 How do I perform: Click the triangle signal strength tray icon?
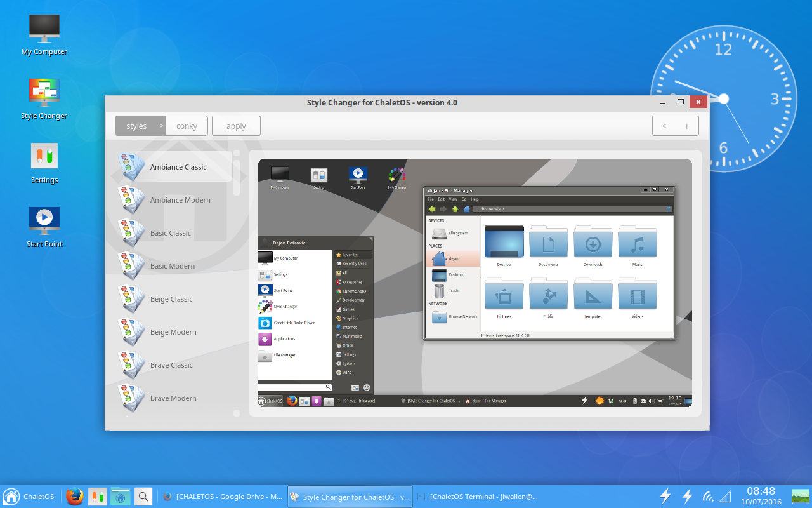[x=724, y=497]
